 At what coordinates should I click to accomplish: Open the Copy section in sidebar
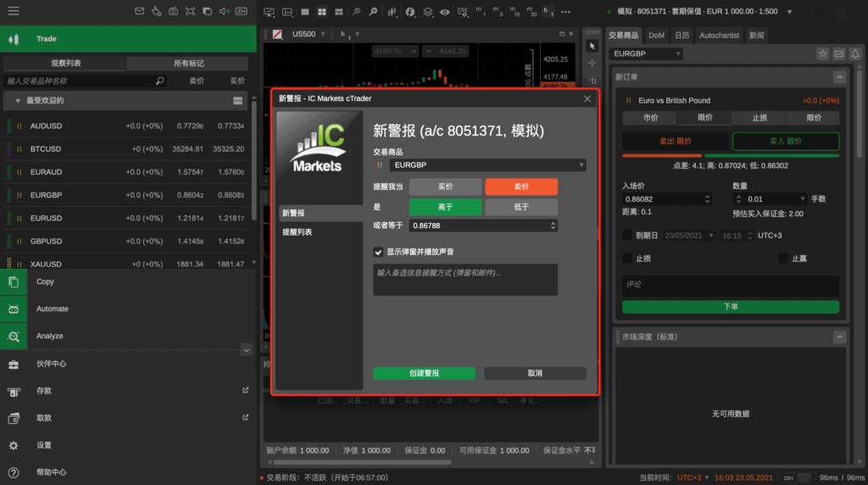point(129,282)
